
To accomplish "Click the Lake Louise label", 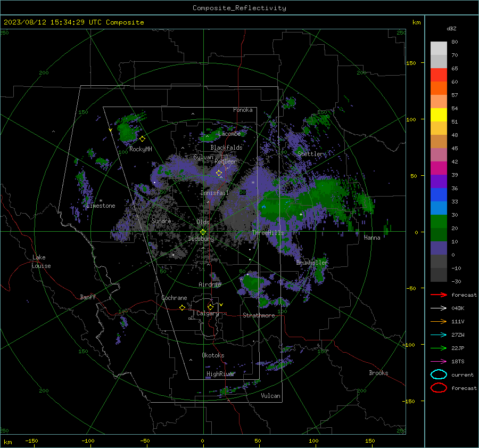I will [41, 262].
